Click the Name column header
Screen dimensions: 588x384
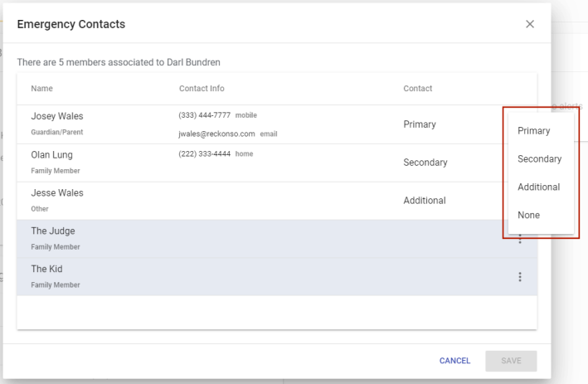coord(42,89)
